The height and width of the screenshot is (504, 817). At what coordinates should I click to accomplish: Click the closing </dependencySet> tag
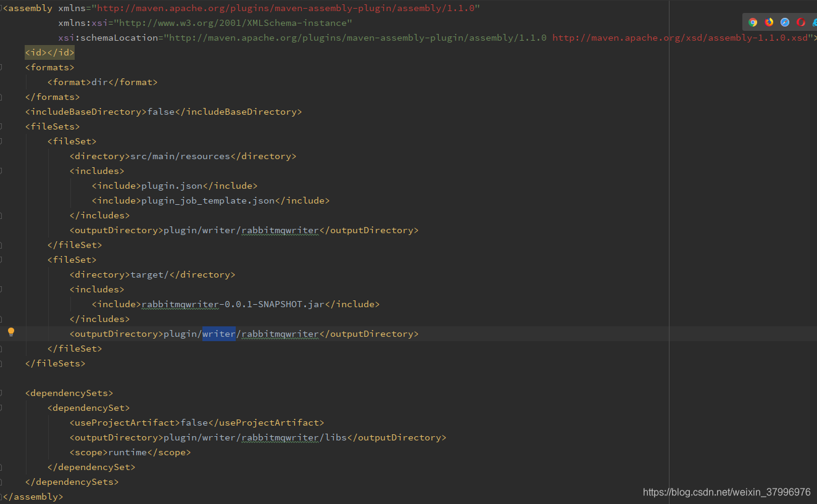pos(91,467)
